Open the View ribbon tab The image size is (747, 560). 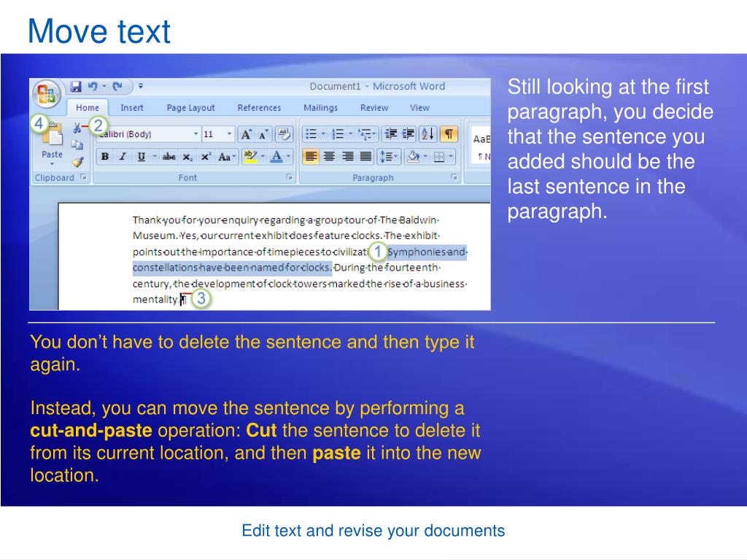[419, 108]
